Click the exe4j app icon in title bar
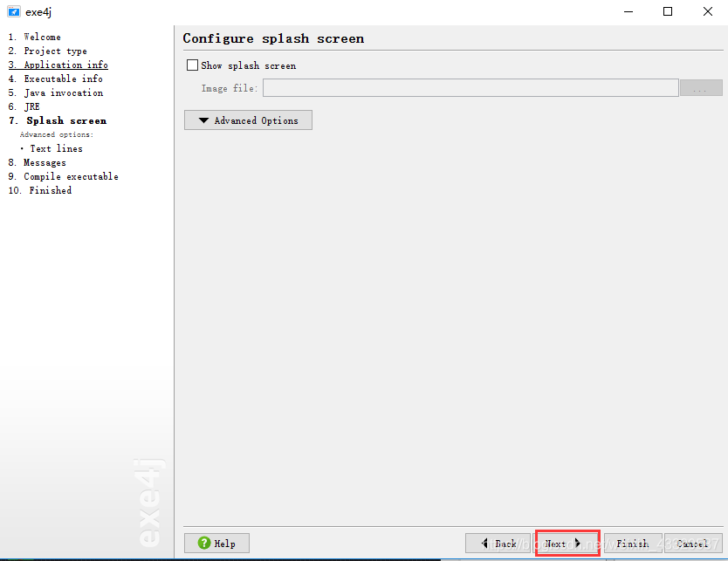Image resolution: width=728 pixels, height=561 pixels. 13,11
